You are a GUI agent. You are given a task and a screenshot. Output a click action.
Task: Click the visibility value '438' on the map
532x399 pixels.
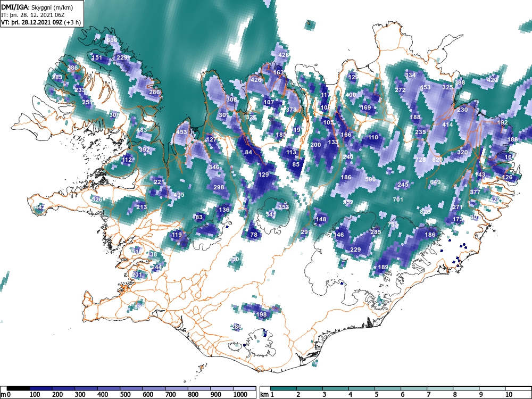(152, 254)
